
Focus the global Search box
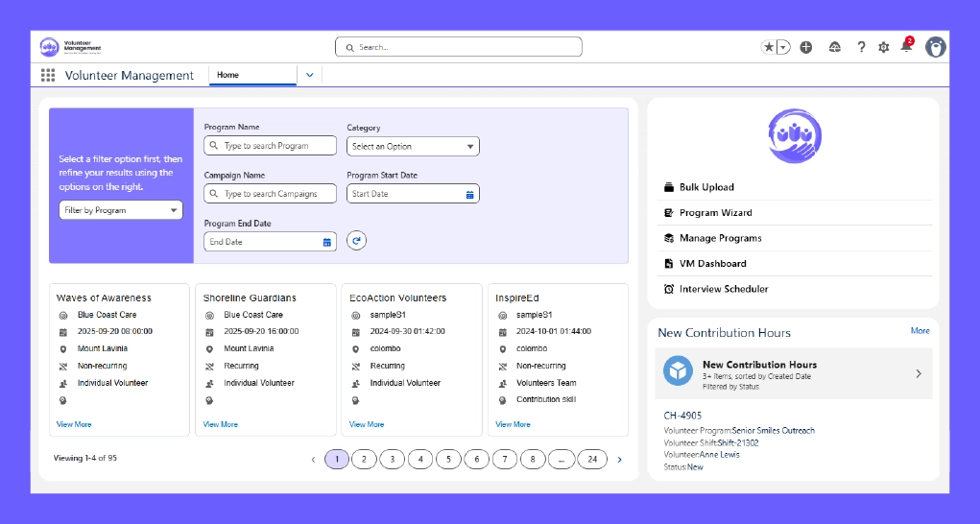click(x=459, y=47)
